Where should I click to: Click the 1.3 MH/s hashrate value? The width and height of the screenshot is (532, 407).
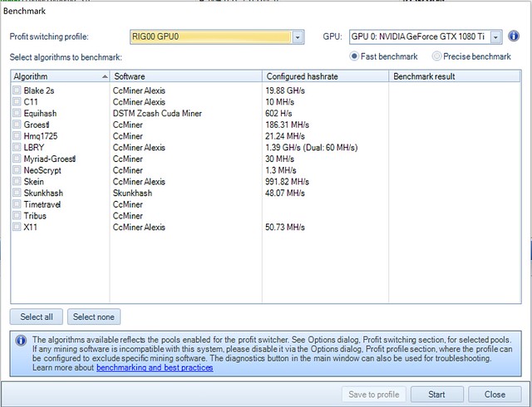[281, 170]
